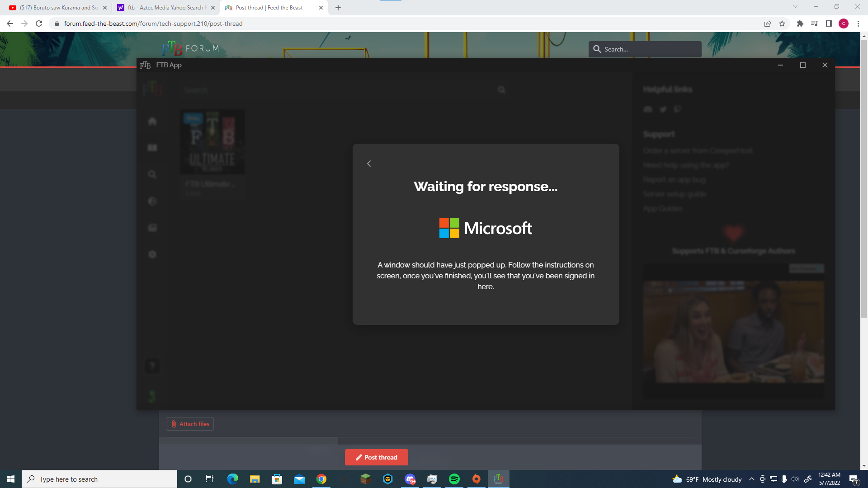Viewport: 868px width, 488px height.
Task: Open Home in FTB App sidebar
Action: click(152, 121)
